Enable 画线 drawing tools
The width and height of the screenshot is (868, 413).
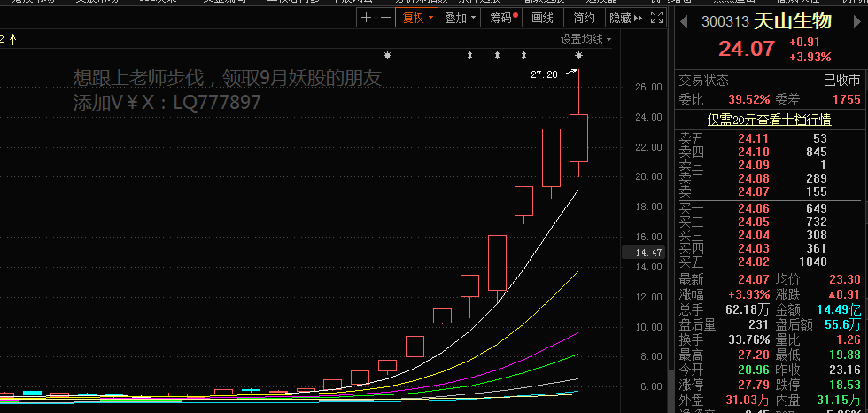tap(542, 18)
